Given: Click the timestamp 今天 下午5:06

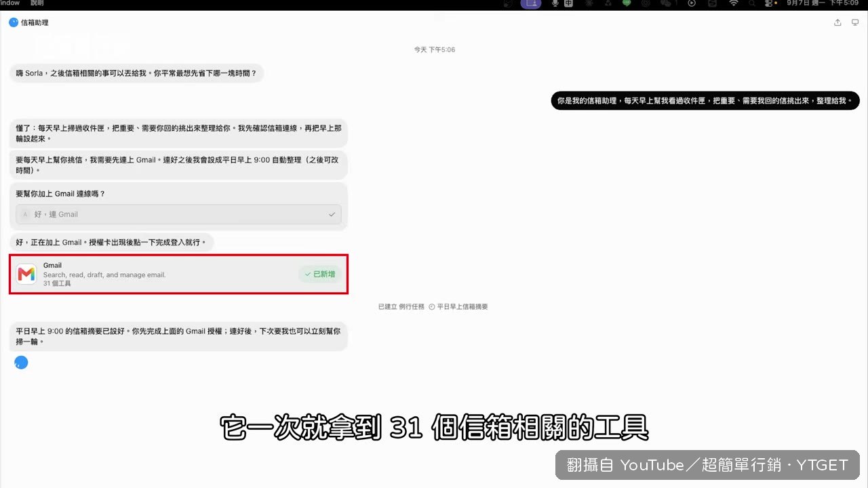Looking at the screenshot, I should click(435, 49).
